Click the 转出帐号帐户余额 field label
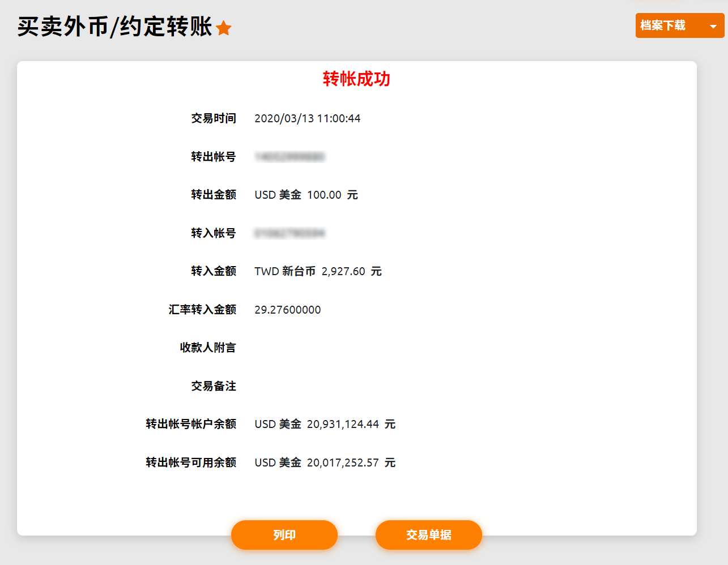 pos(191,424)
